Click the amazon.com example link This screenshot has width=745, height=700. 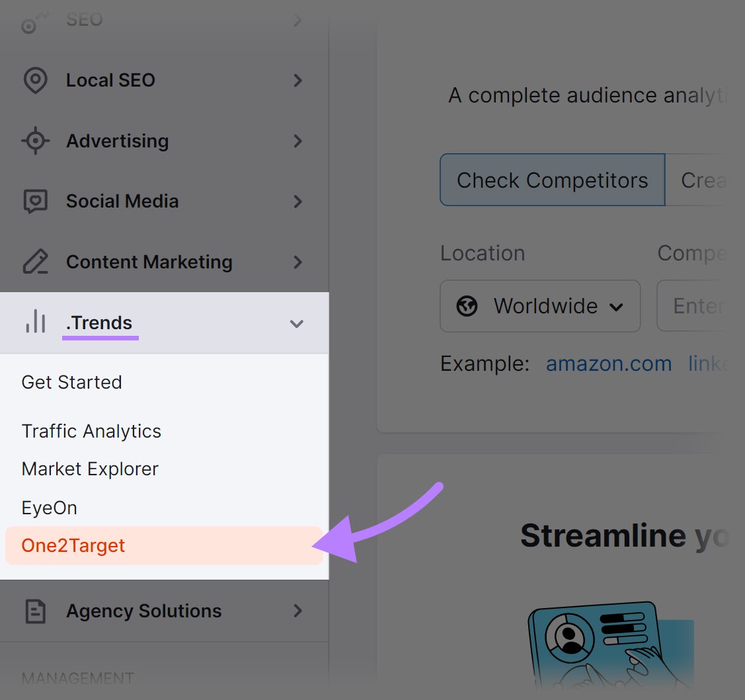point(608,364)
